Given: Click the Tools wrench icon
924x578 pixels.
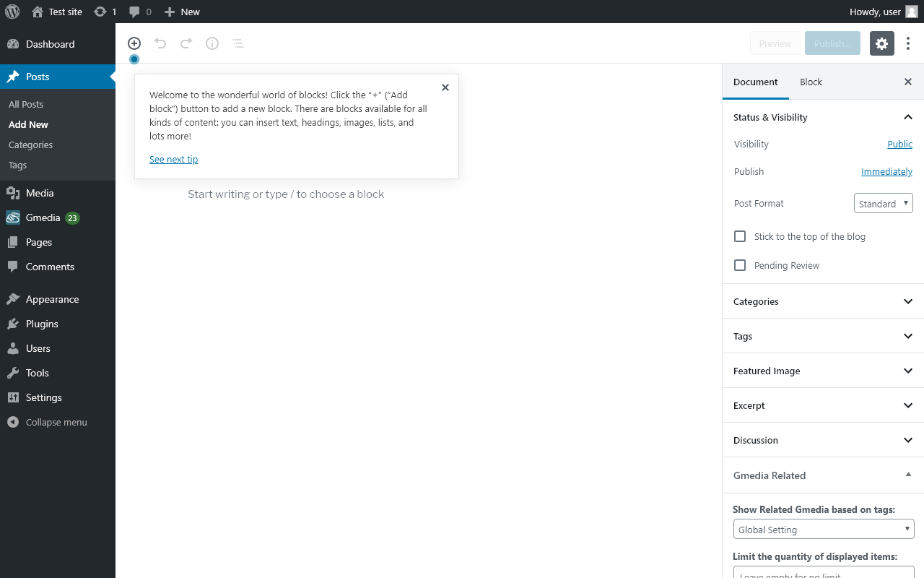Looking at the screenshot, I should point(13,373).
